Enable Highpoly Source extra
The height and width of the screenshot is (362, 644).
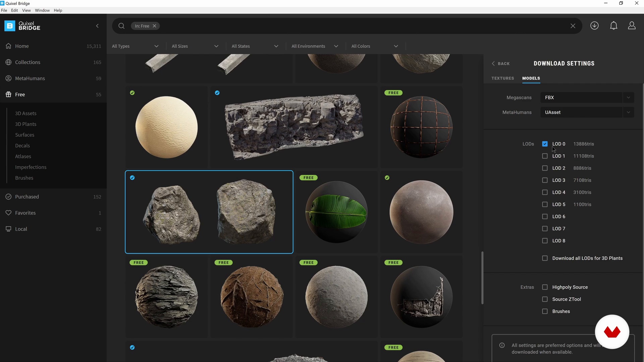tap(545, 287)
